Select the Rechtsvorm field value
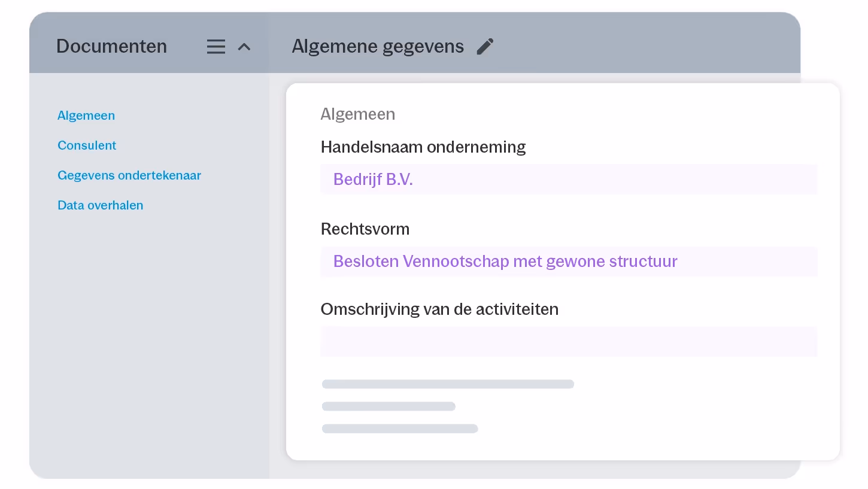The width and height of the screenshot is (868, 489). 569,262
